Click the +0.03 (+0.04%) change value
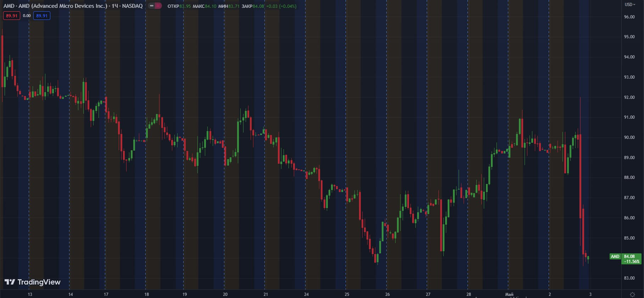Image resolution: width=644 pixels, height=298 pixels. [x=281, y=6]
